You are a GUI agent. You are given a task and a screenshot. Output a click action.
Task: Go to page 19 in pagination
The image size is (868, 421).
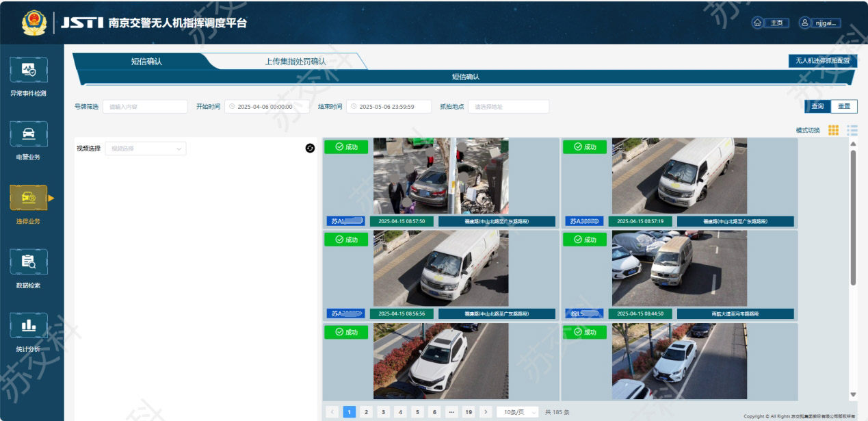point(468,412)
